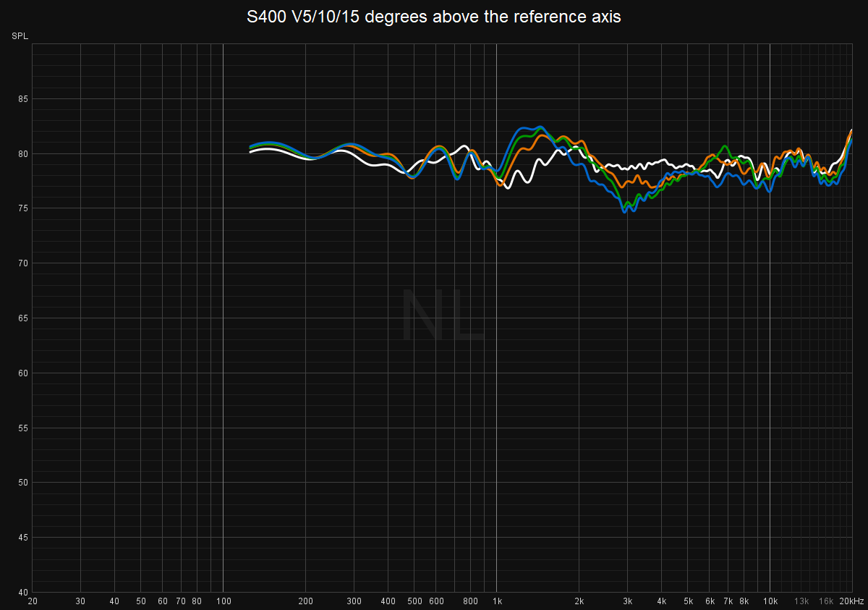Click the '10k' frequency label

tap(770, 601)
